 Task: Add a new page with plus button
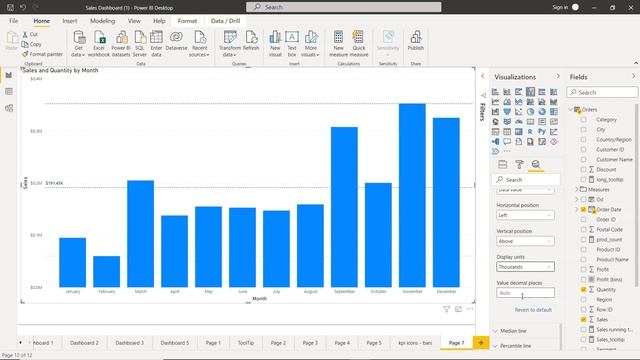(x=481, y=343)
